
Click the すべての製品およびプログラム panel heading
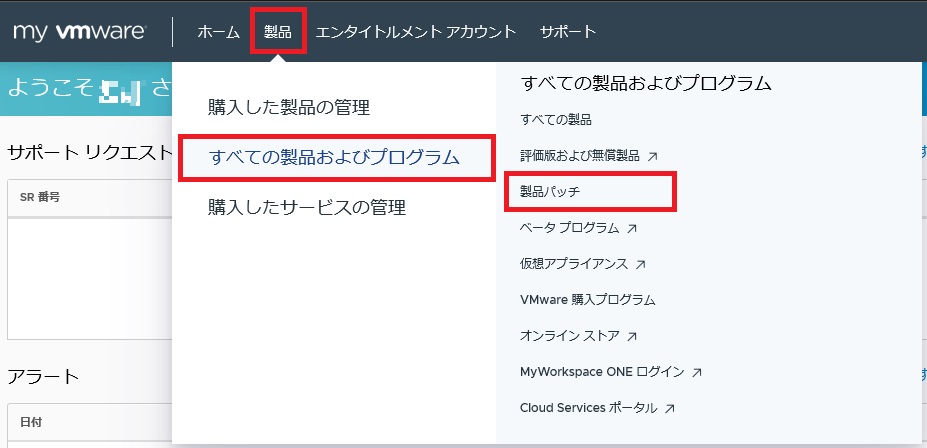[646, 83]
